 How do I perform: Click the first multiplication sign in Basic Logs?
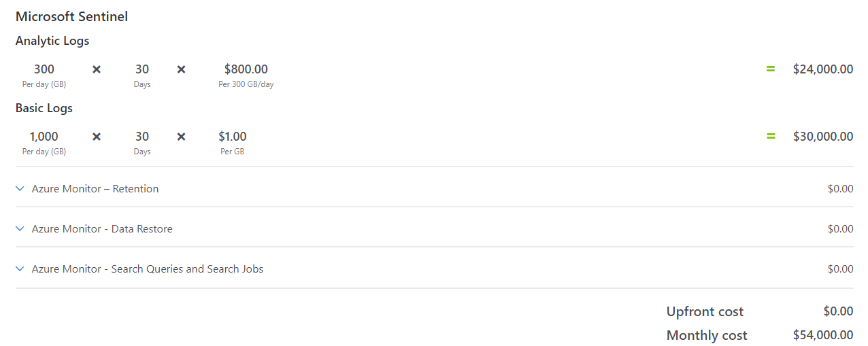[97, 137]
